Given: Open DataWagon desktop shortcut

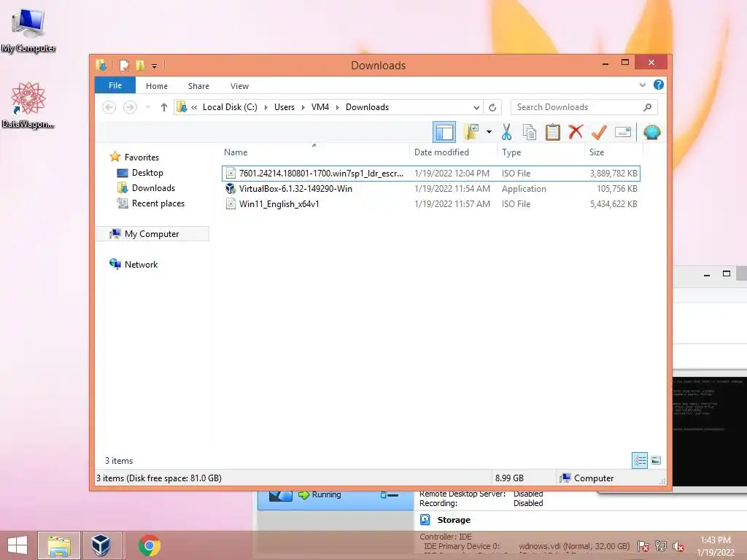Looking at the screenshot, I should coord(28,105).
